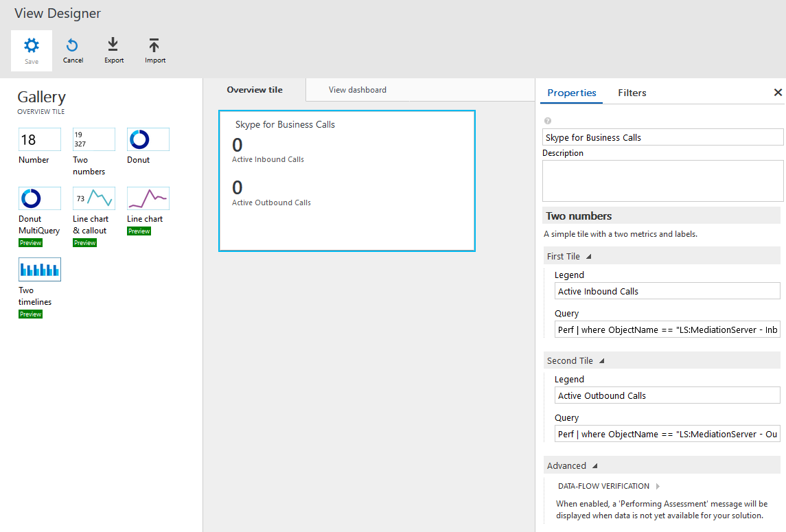Select Line chart & callout tile

click(x=94, y=198)
